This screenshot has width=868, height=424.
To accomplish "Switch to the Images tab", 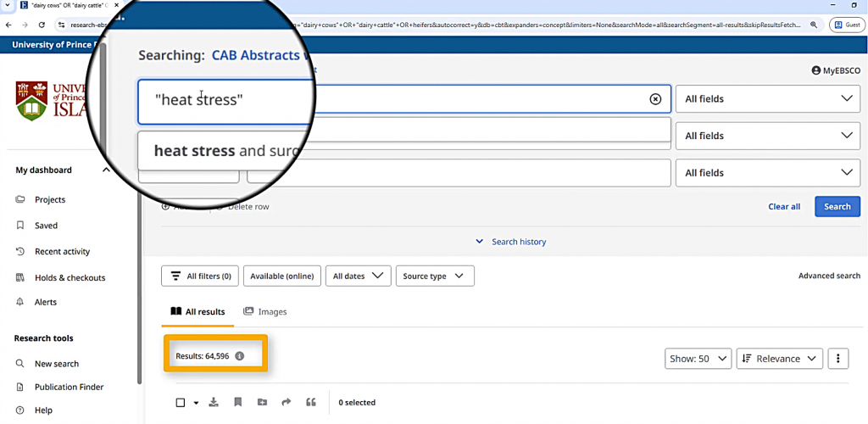I will click(x=264, y=311).
